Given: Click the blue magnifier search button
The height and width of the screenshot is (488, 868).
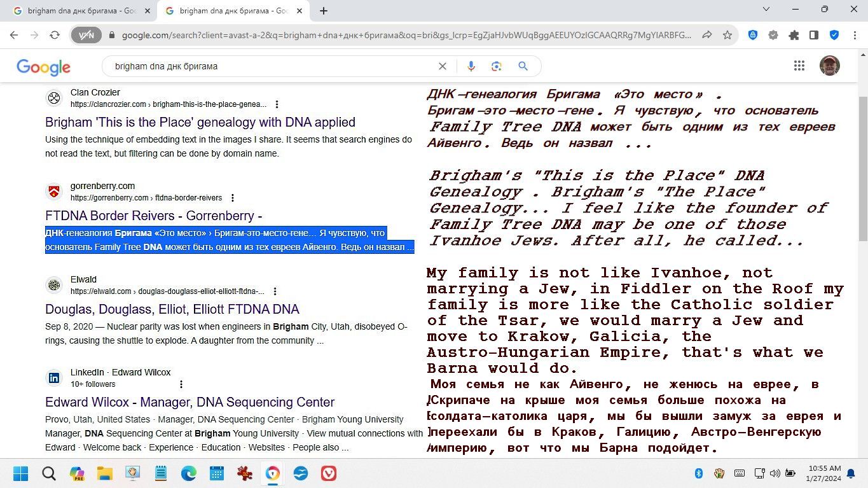Looking at the screenshot, I should click(x=523, y=66).
